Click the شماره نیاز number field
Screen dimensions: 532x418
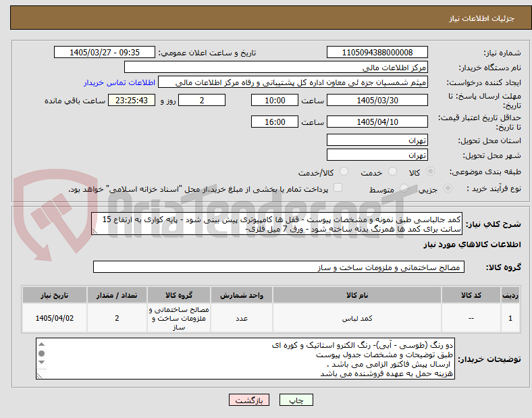(x=377, y=52)
